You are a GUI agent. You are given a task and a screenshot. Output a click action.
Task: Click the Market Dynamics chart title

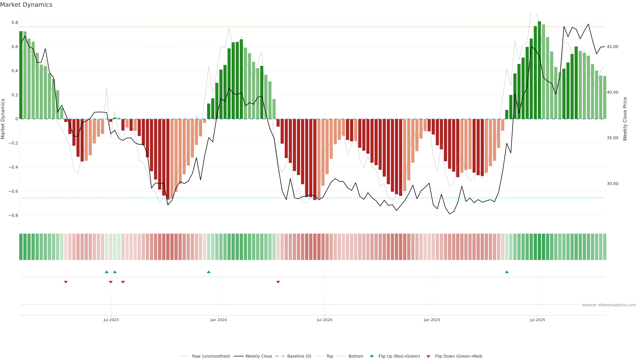tap(26, 5)
